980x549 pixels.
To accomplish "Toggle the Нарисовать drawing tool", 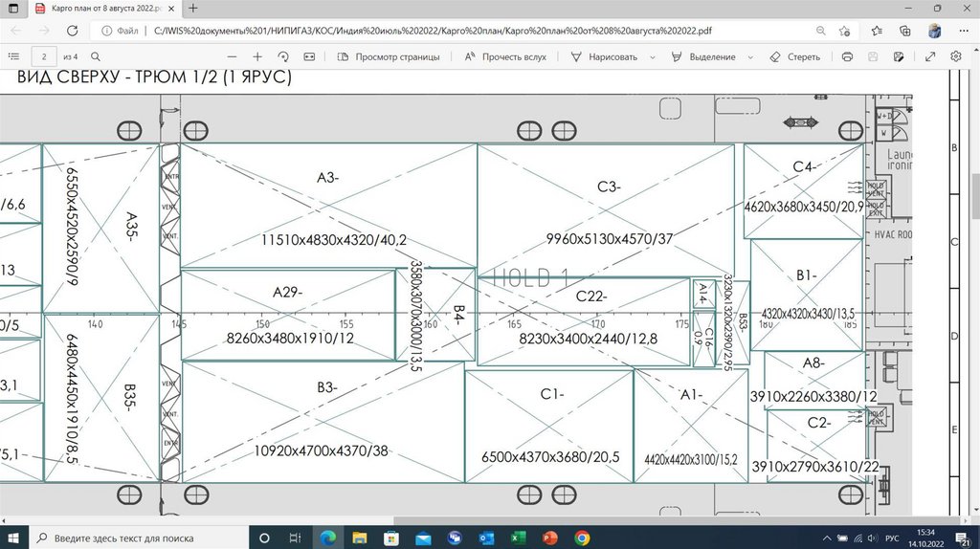I will [604, 56].
